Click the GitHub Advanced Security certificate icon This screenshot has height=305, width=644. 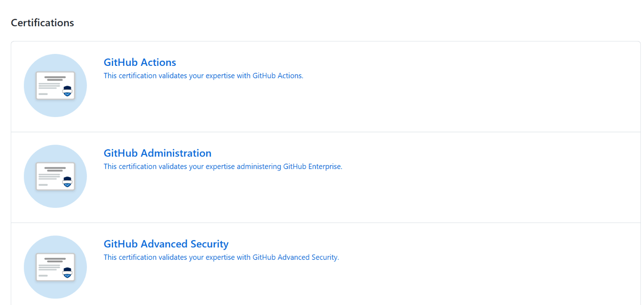(x=55, y=267)
